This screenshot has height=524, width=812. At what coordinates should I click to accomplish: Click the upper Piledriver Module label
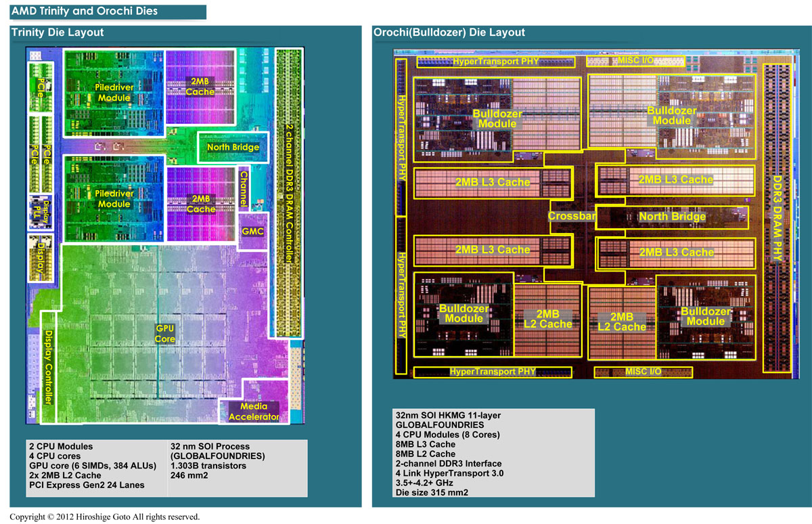[112, 93]
